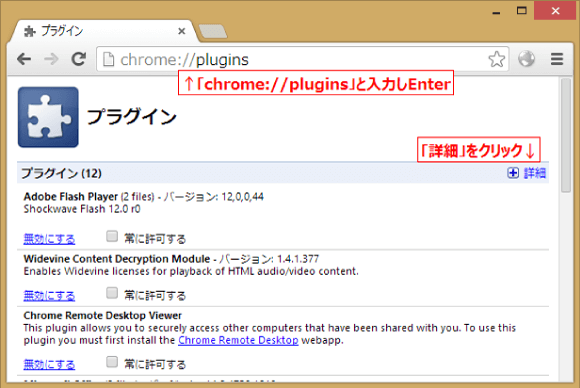580x388 pixels.
Task: Check 常に許可する for Widevine module
Action: pyautogui.click(x=112, y=293)
